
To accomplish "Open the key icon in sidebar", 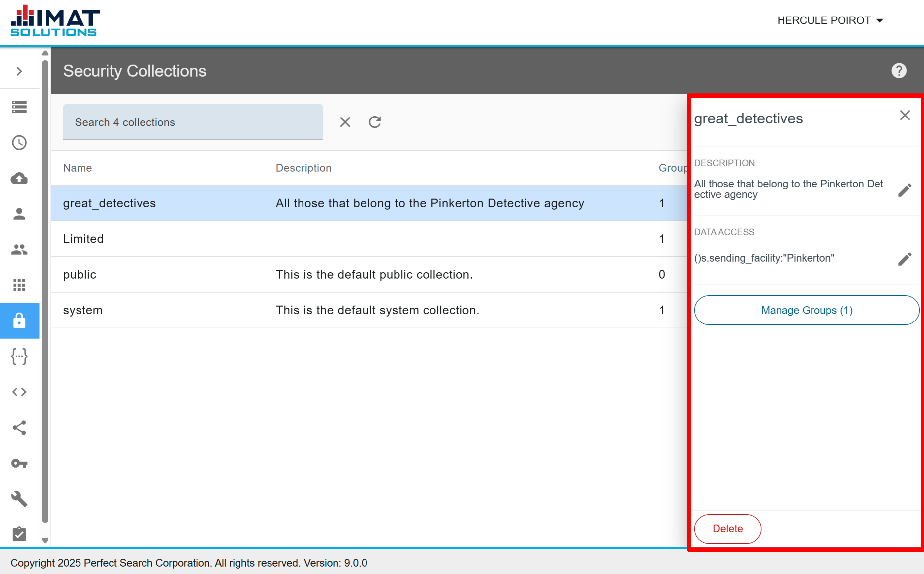I will coord(19,463).
